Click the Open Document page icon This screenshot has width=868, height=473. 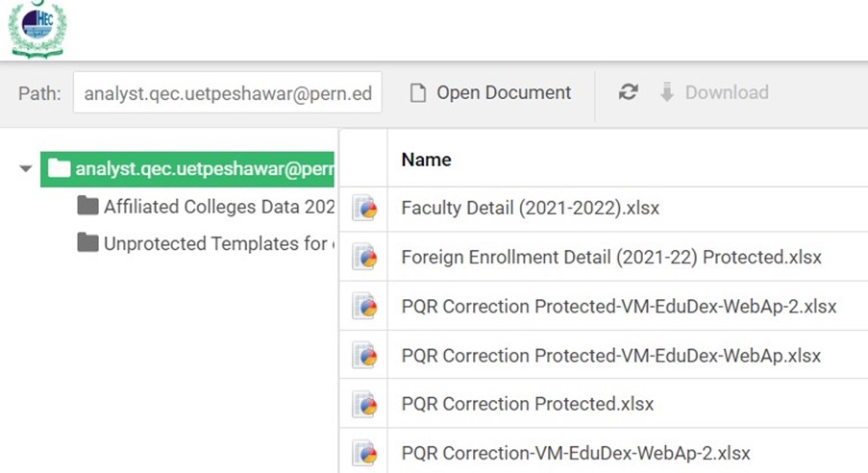417,93
